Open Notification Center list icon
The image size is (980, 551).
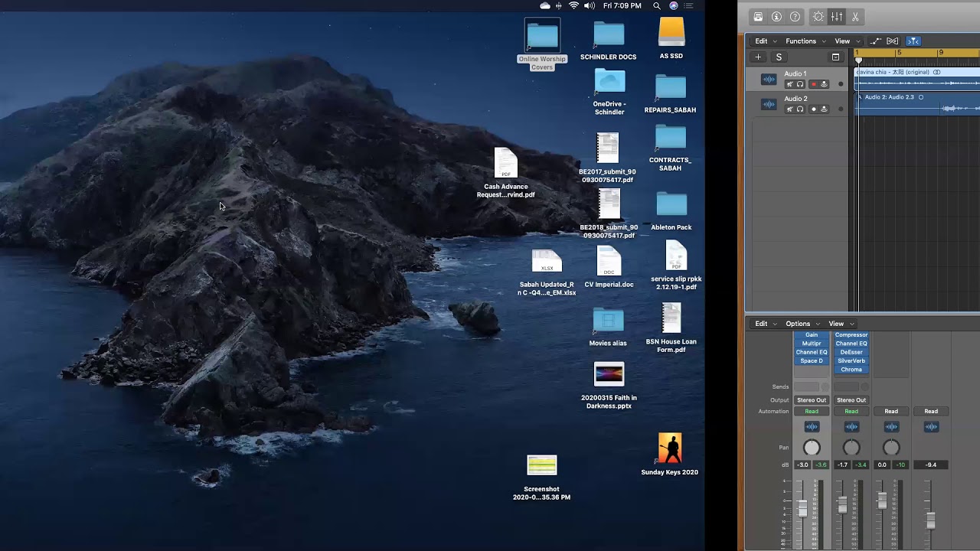pyautogui.click(x=689, y=5)
